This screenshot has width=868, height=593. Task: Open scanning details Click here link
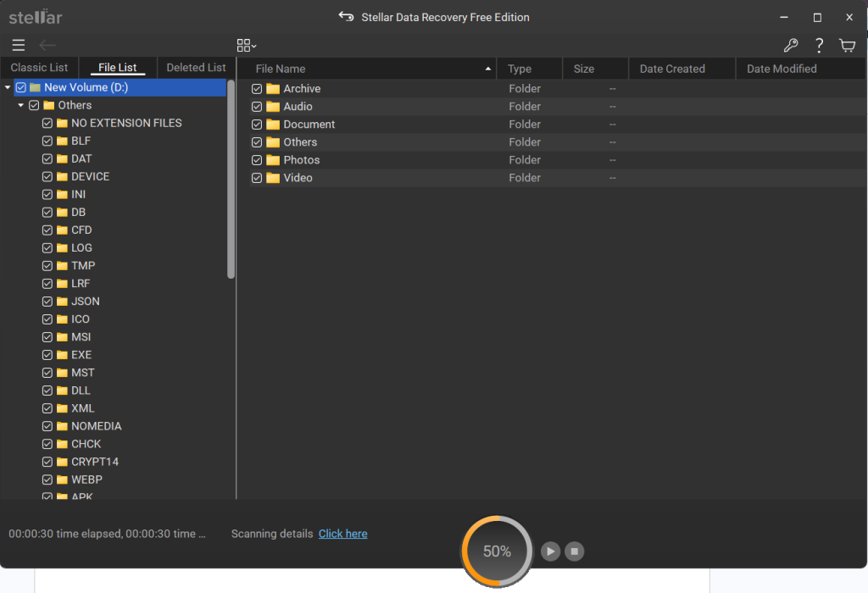[x=342, y=534]
